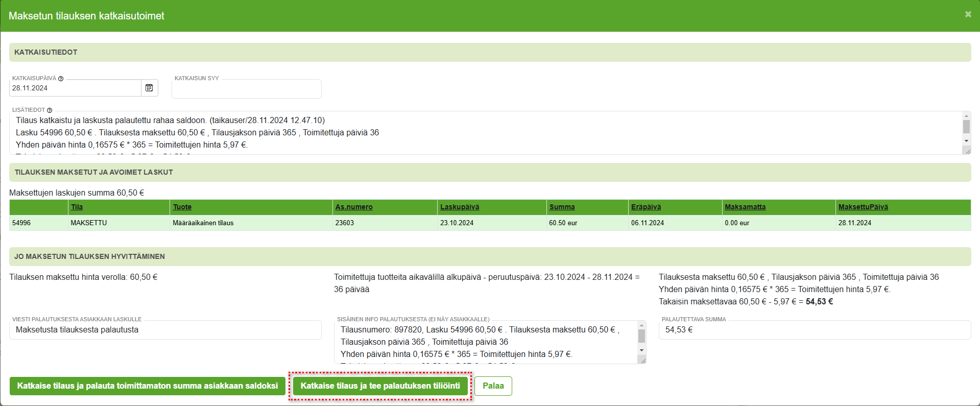Click the bold 54,53 € refund amount
980x406 pixels.
tap(820, 301)
